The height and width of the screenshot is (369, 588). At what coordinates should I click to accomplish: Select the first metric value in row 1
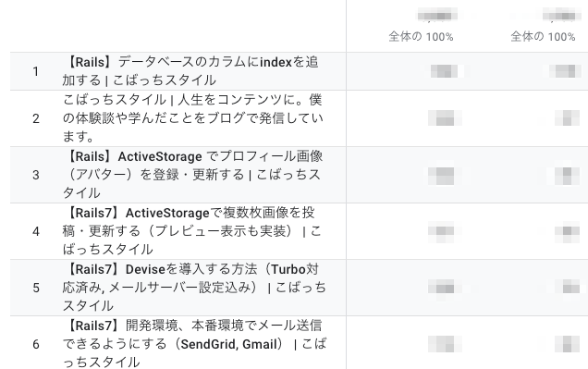[444, 71]
